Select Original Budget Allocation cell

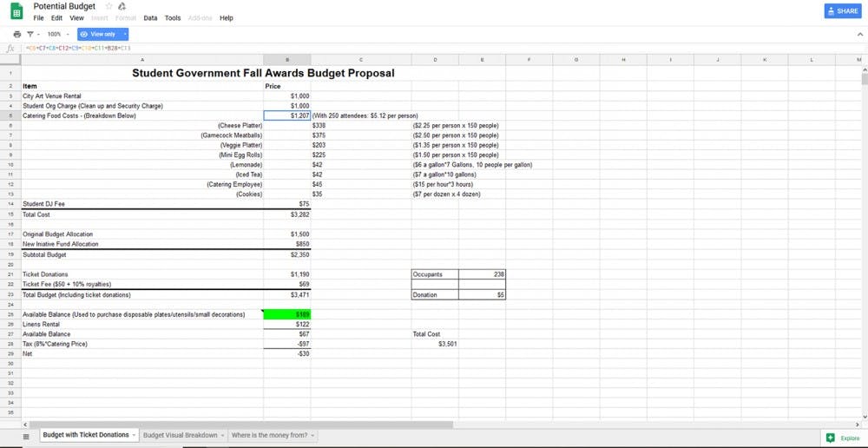142,234
